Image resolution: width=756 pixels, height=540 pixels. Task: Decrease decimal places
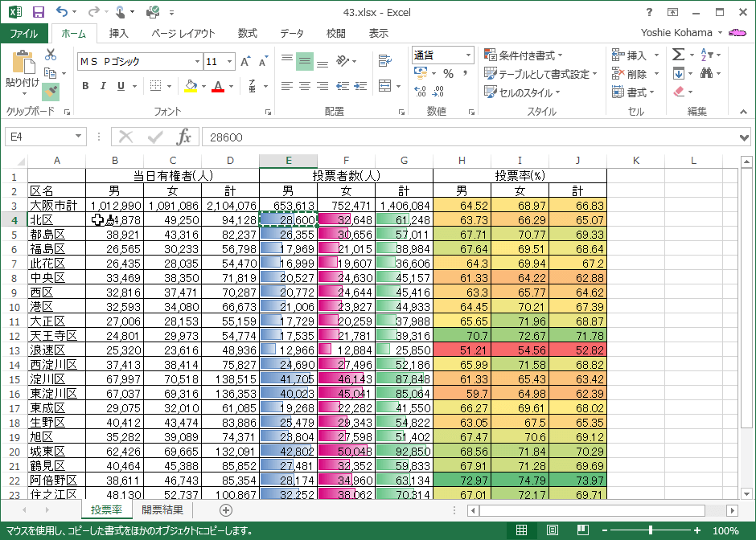tap(438, 91)
